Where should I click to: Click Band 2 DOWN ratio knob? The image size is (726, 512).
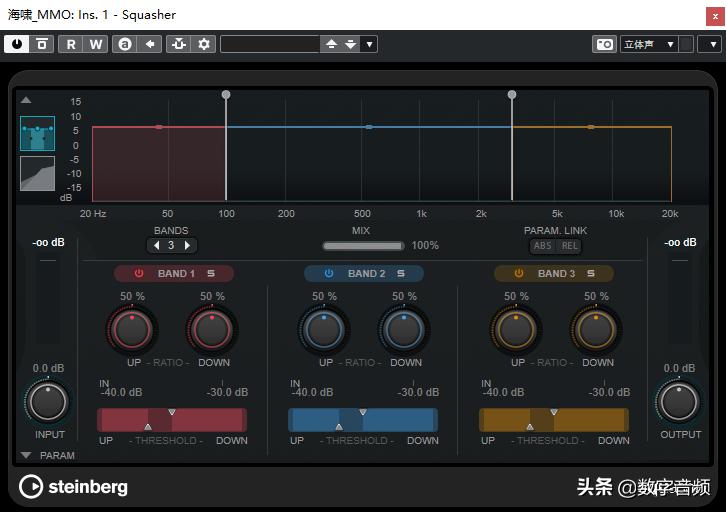(404, 330)
